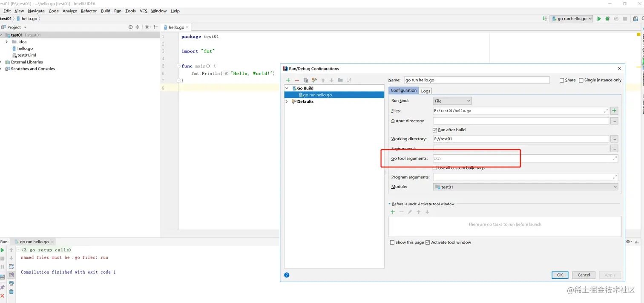Sort configurations alphabetically icon
Screen dimensions: 644x303
click(x=349, y=80)
